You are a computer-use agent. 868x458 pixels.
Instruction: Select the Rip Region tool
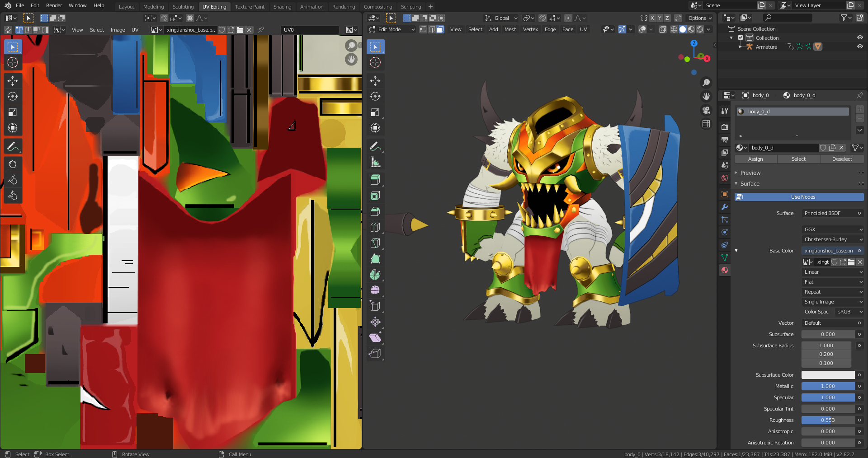(375, 353)
